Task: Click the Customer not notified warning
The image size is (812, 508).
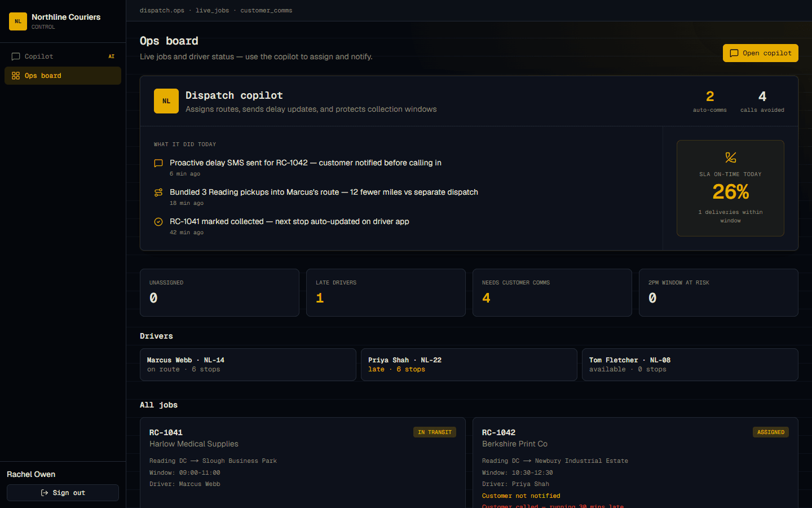Action: 521,496
